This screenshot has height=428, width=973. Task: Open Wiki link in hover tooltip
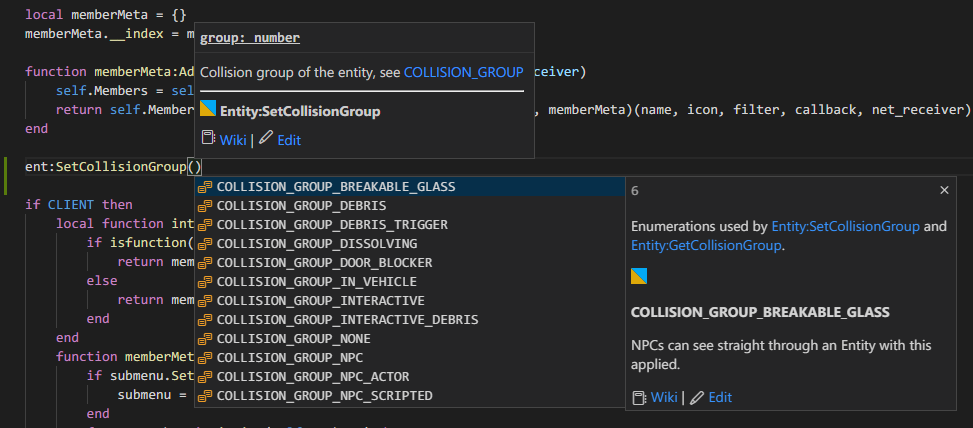[x=233, y=140]
